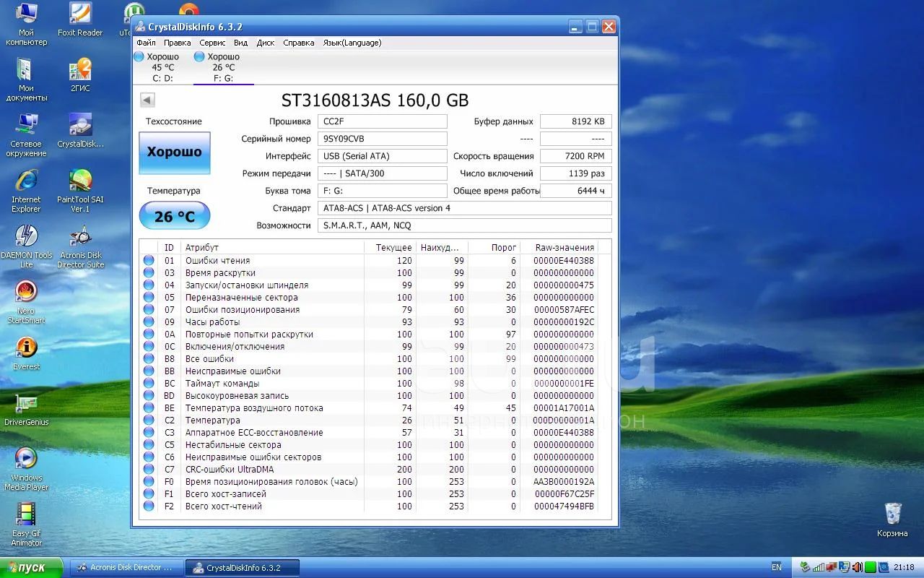This screenshot has height=578, width=924.
Task: Open DAEMON Tools Lite desktop icon
Action: pyautogui.click(x=26, y=247)
